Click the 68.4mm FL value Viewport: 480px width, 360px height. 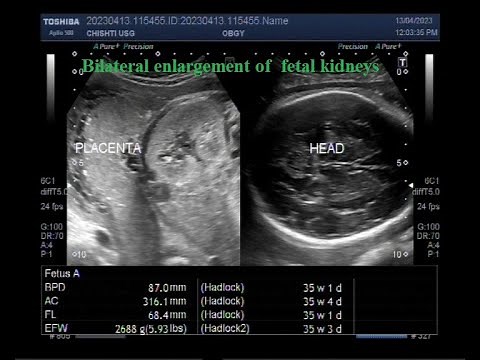click(x=167, y=315)
